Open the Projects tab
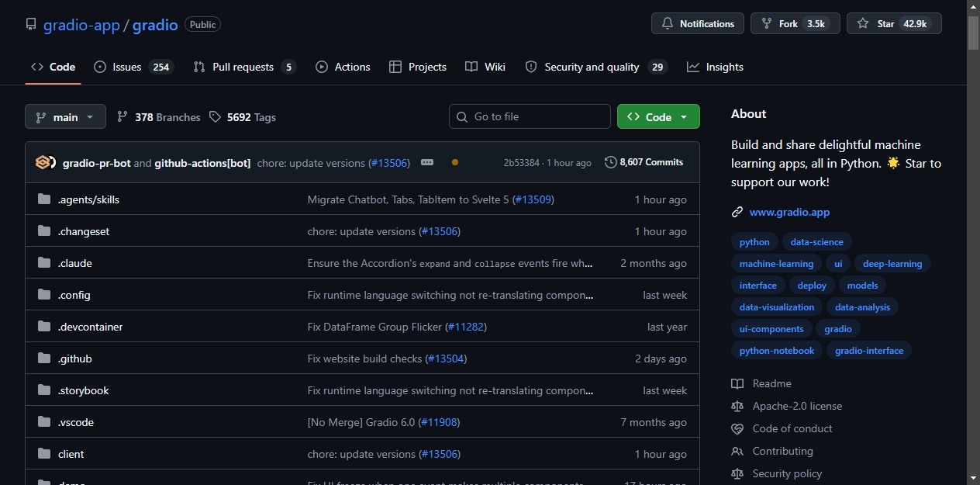980x485 pixels. click(418, 67)
